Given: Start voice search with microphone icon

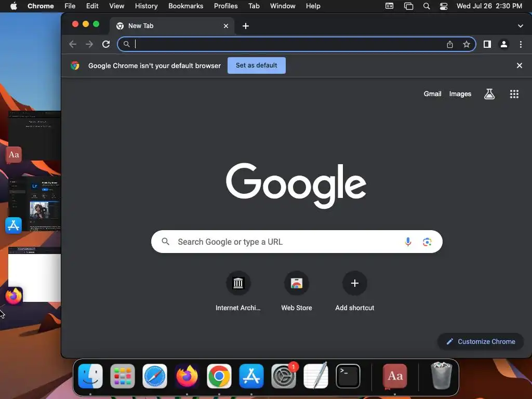Looking at the screenshot, I should point(408,242).
